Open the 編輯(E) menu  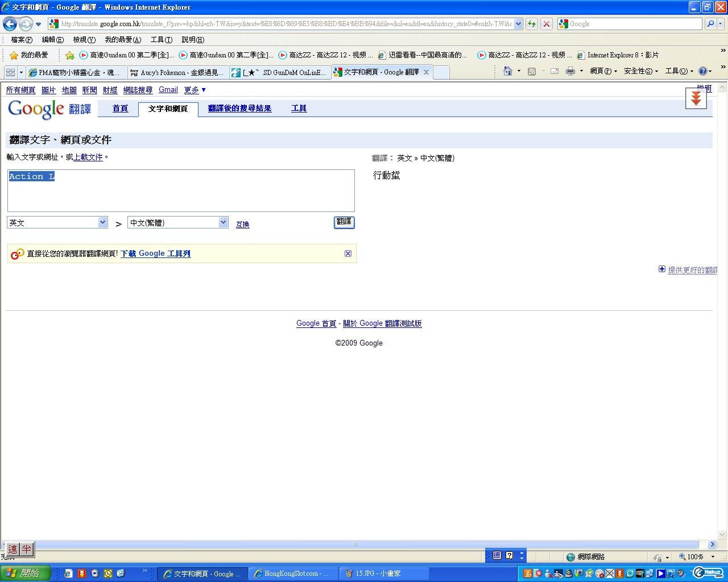point(52,40)
